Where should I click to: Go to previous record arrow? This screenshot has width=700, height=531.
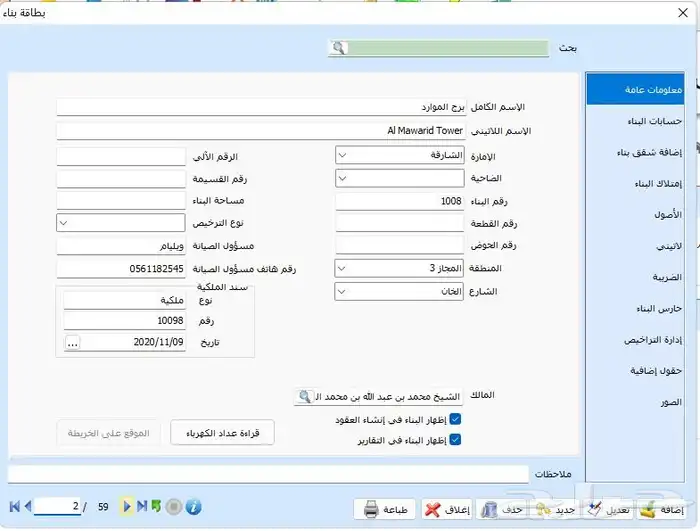pyautogui.click(x=28, y=506)
